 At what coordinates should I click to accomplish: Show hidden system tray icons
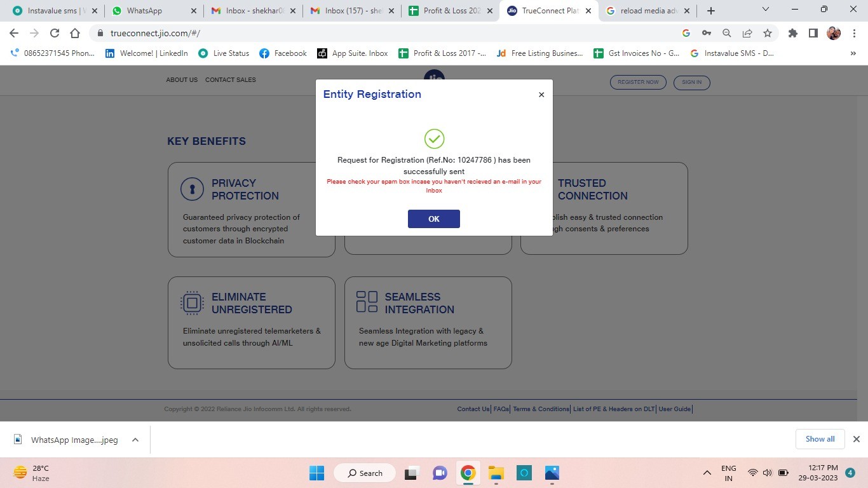pyautogui.click(x=707, y=473)
